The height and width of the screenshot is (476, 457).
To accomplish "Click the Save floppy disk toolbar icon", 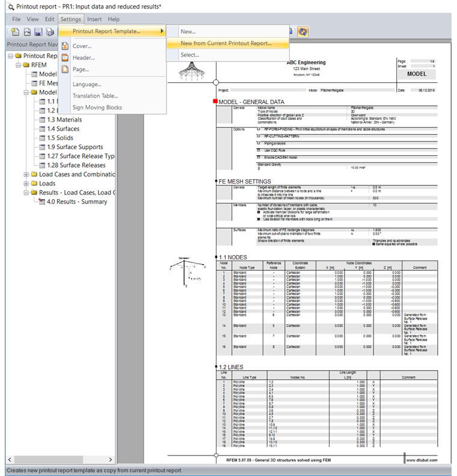I will (38, 31).
